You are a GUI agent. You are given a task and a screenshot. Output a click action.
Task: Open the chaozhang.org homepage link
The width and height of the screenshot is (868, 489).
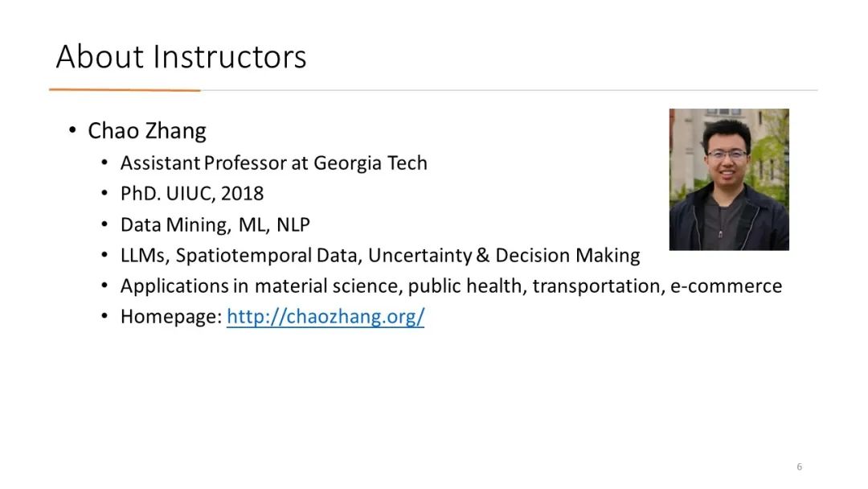(x=325, y=316)
